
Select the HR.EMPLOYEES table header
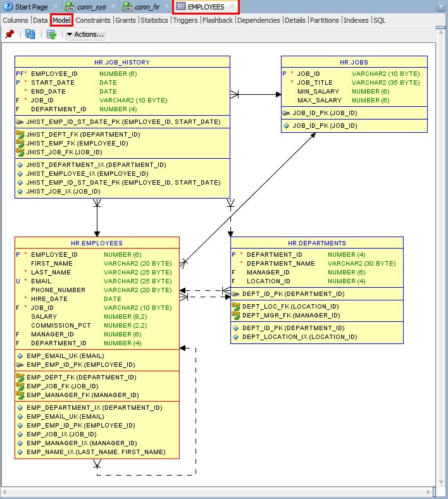pyautogui.click(x=97, y=243)
